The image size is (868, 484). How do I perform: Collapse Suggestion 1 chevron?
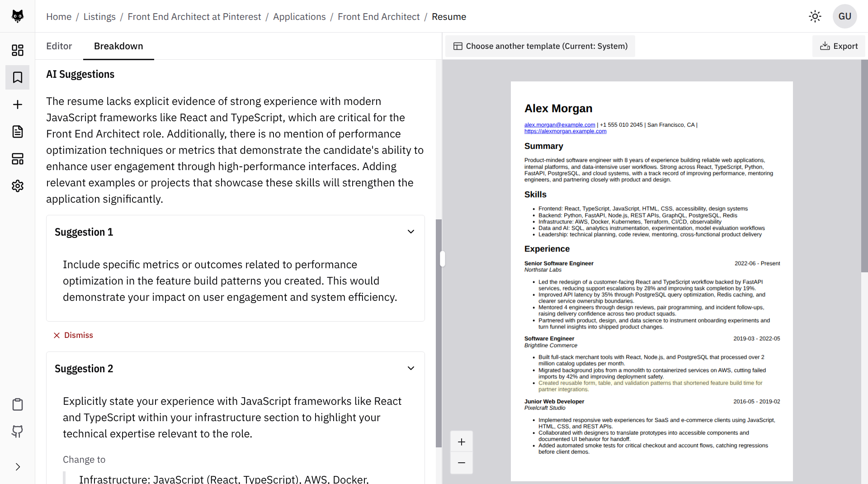pos(410,232)
